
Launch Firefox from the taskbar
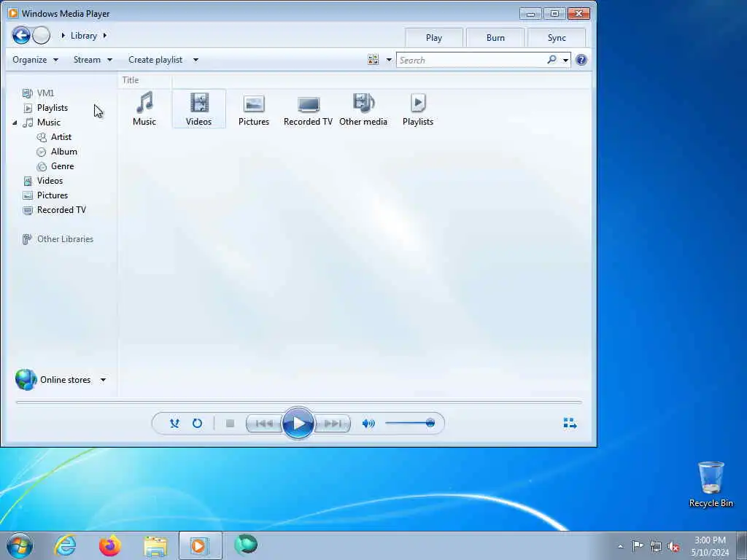109,545
